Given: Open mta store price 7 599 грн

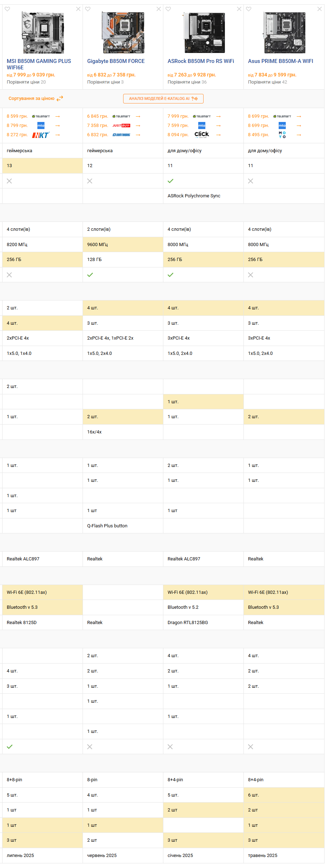Looking at the screenshot, I should tap(178, 126).
